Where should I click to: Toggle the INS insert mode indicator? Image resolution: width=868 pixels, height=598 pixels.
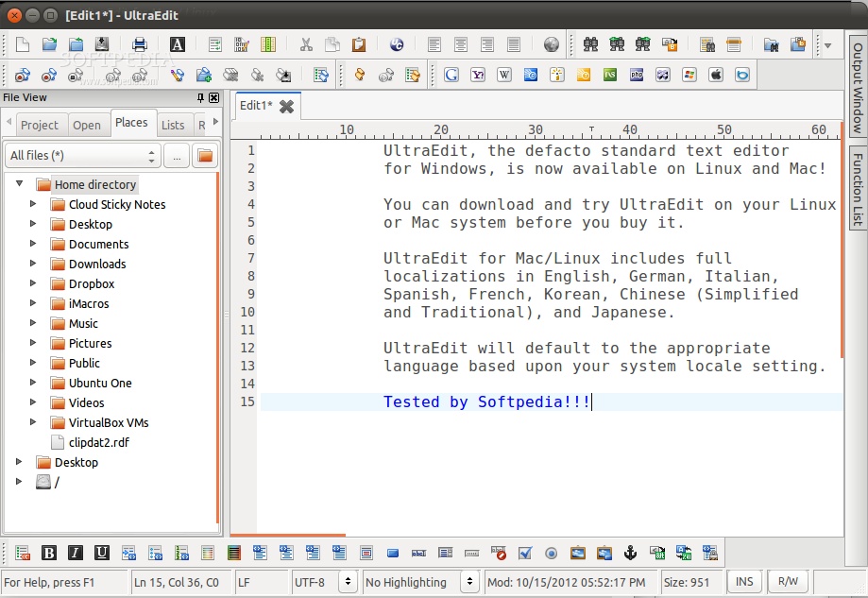[x=744, y=581]
